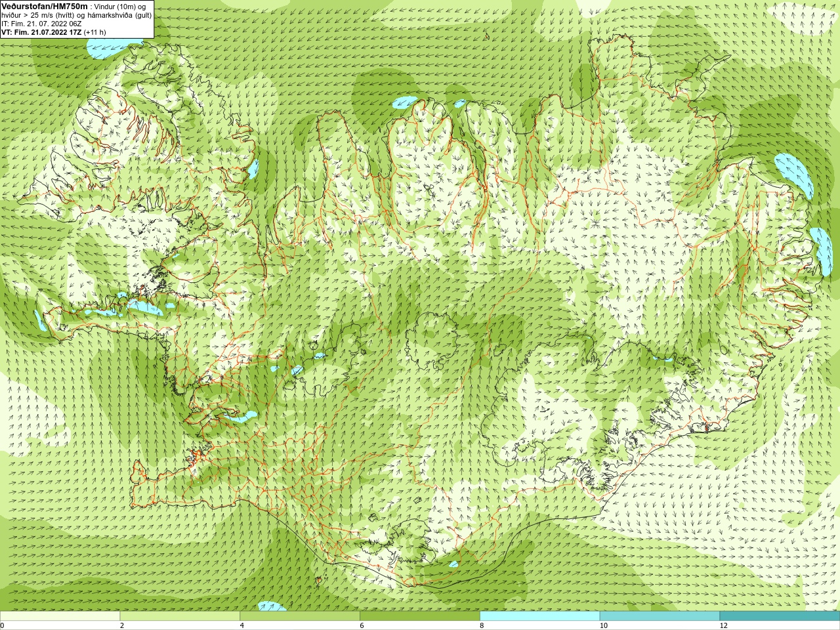The image size is (840, 630).
Task: Click the '8' scale label
Action: coord(482,625)
